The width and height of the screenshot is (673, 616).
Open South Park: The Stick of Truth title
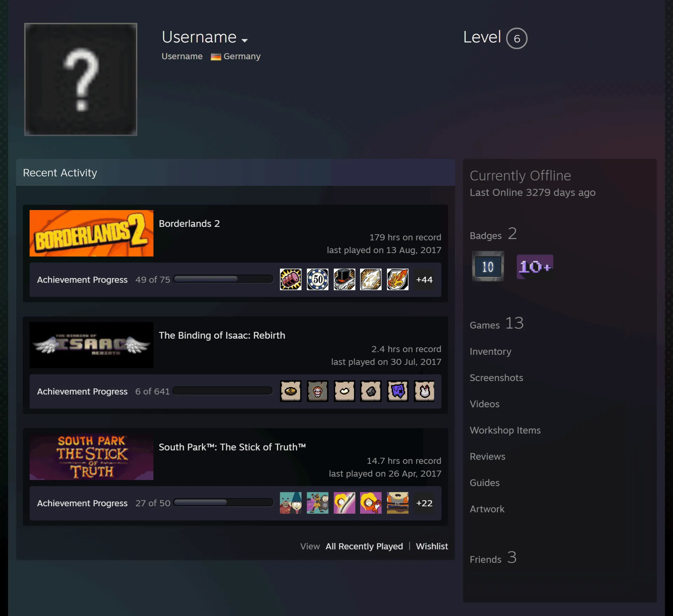point(232,447)
